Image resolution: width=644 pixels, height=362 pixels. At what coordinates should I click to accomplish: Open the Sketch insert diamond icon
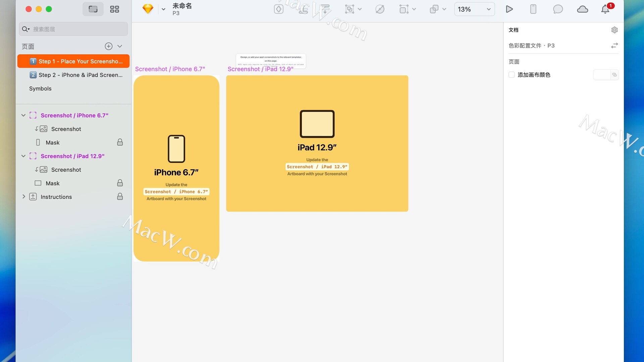(148, 9)
